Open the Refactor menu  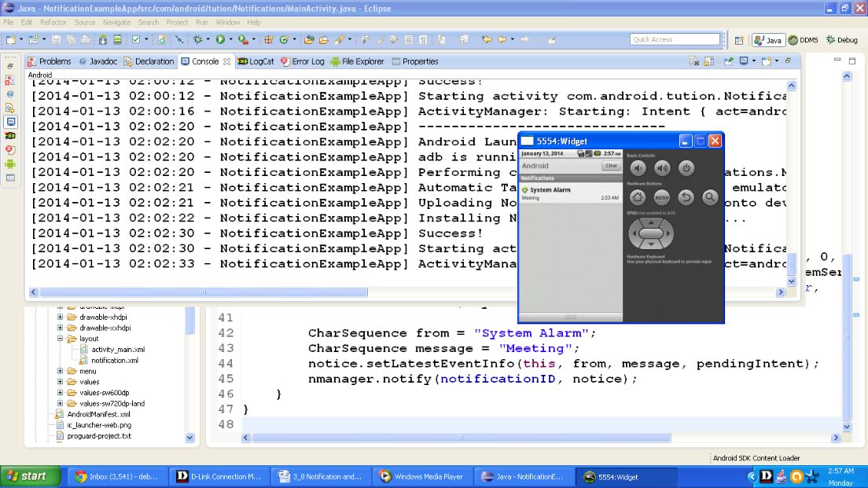tap(53, 22)
